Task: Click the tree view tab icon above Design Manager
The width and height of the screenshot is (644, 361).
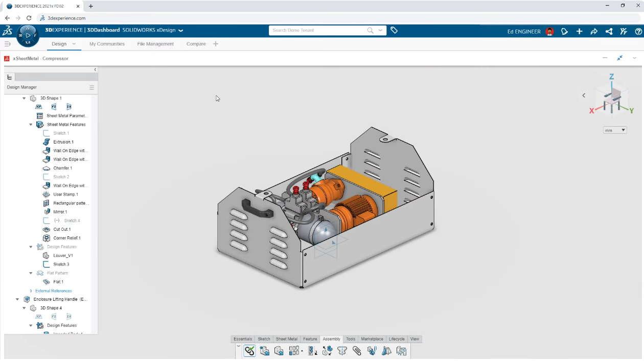Action: [9, 77]
